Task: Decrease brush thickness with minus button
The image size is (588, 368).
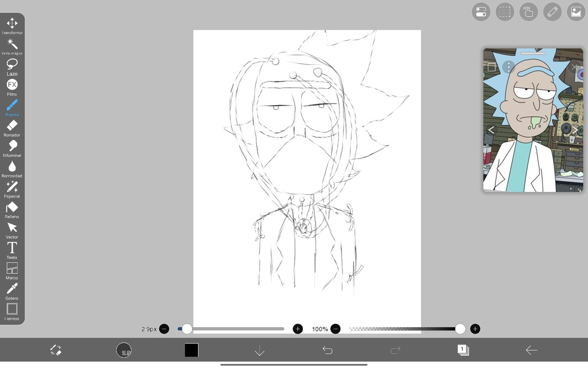Action: coord(164,329)
